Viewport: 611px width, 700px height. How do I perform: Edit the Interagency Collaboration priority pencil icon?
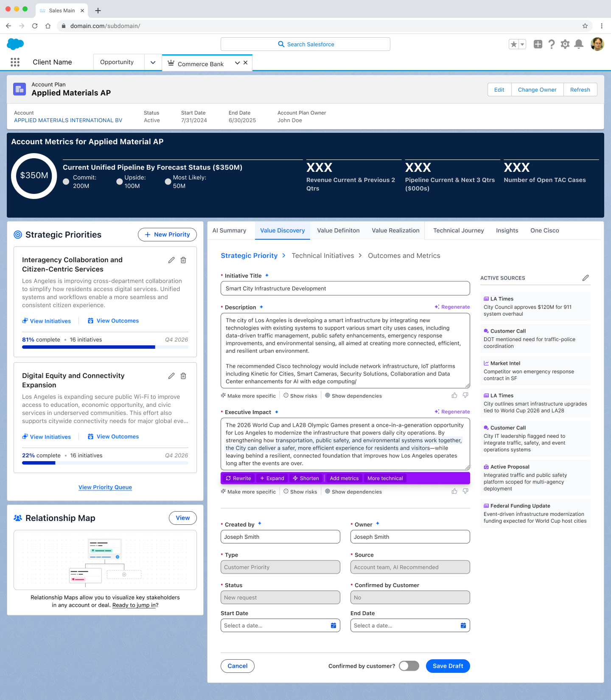click(171, 260)
